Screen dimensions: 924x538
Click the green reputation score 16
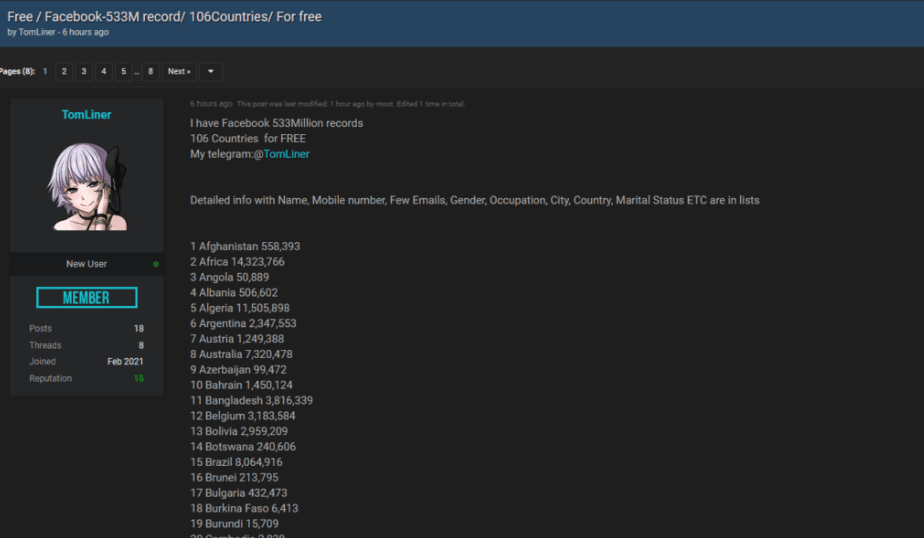tap(139, 378)
